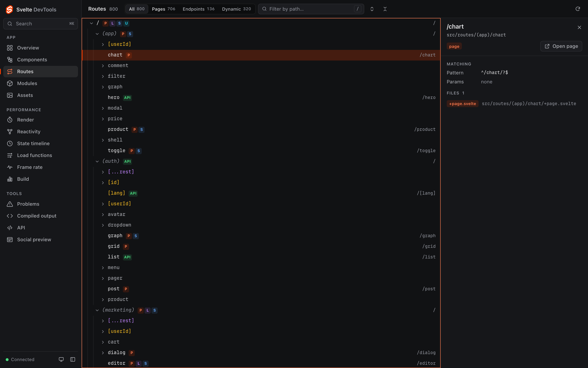Close the /chart details panel
The height and width of the screenshot is (368, 588).
click(x=579, y=28)
